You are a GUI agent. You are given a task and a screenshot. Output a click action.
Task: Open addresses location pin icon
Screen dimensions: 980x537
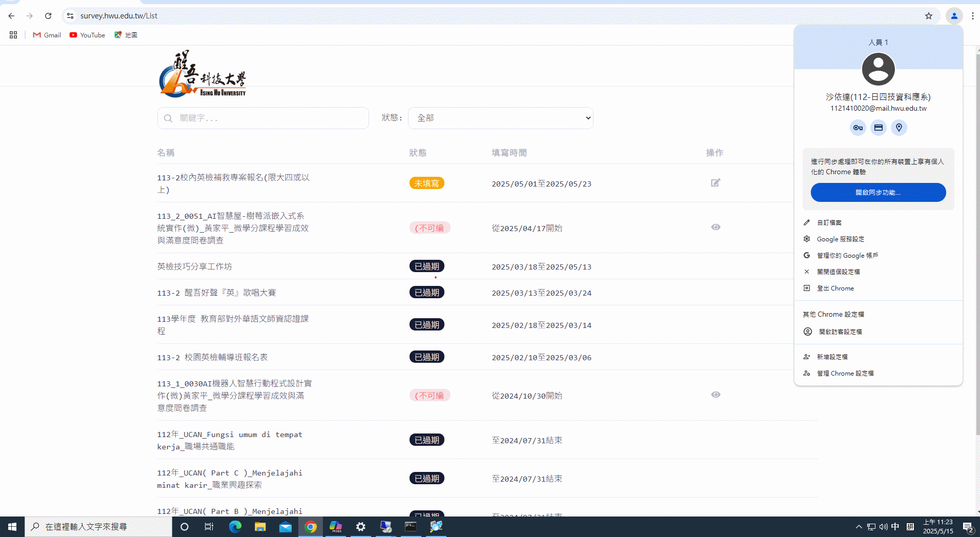click(899, 128)
